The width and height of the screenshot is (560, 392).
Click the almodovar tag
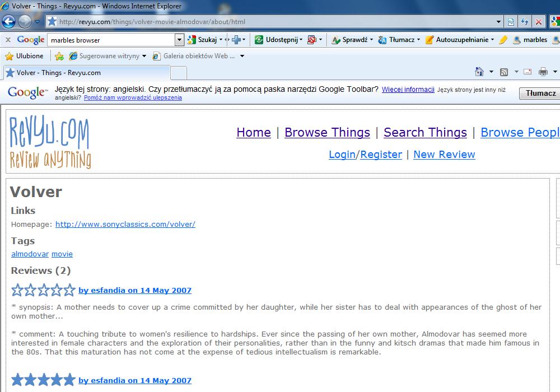click(30, 254)
